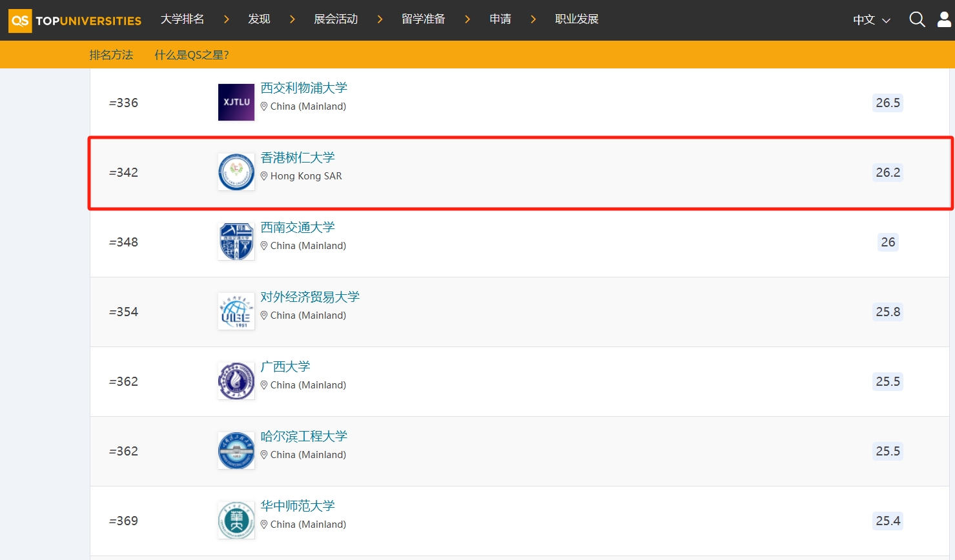Expand the chevron after 大学排名

point(226,19)
